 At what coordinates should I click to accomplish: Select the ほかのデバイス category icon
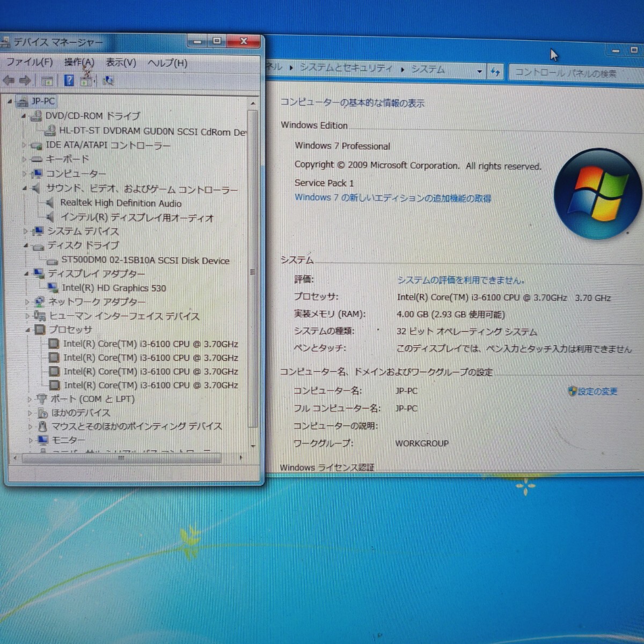(42, 413)
